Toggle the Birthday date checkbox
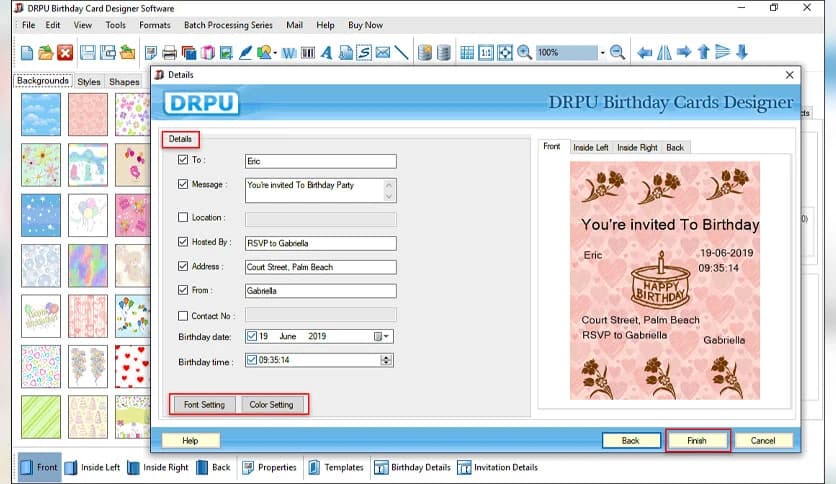The height and width of the screenshot is (484, 836). [252, 336]
